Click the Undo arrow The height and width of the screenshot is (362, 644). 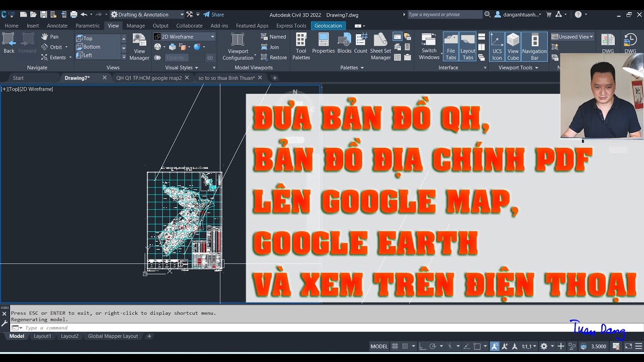84,15
